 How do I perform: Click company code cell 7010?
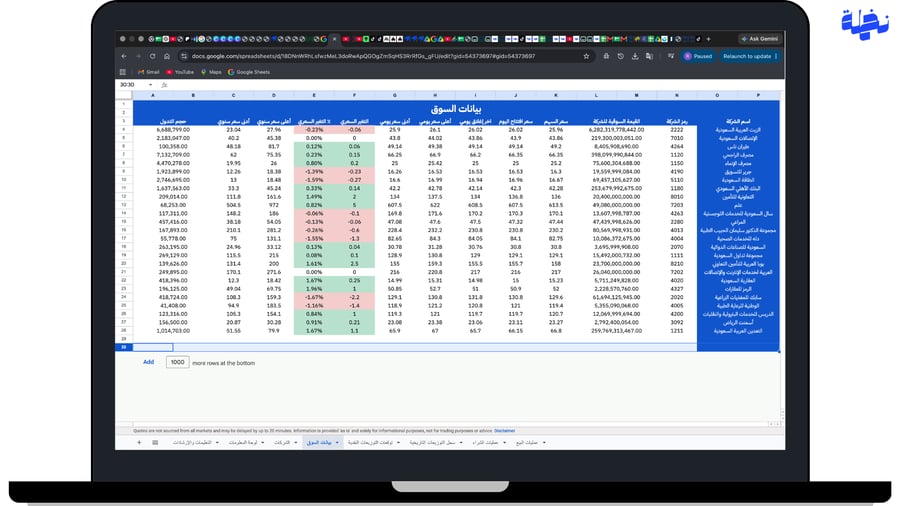[x=677, y=138]
